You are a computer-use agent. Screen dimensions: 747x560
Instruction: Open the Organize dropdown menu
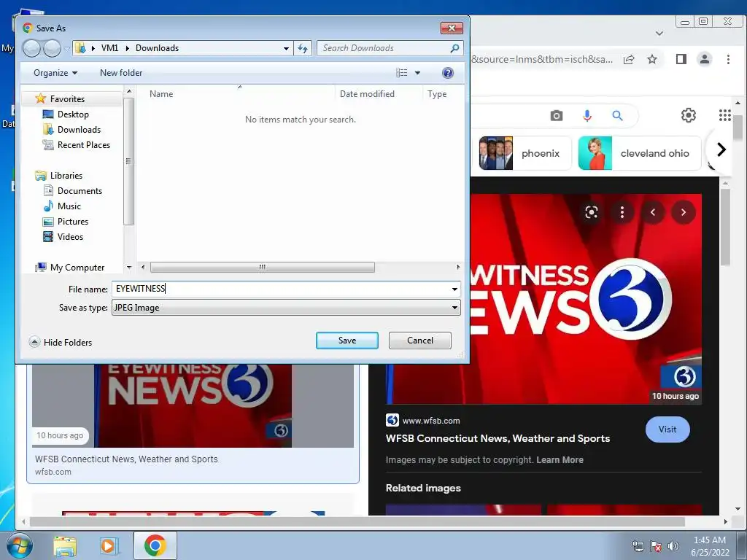tap(55, 73)
